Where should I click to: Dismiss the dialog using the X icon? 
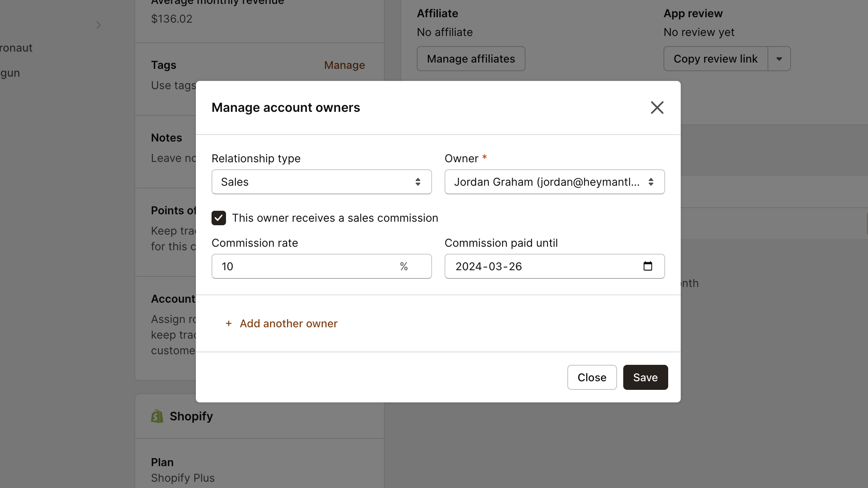(x=657, y=108)
